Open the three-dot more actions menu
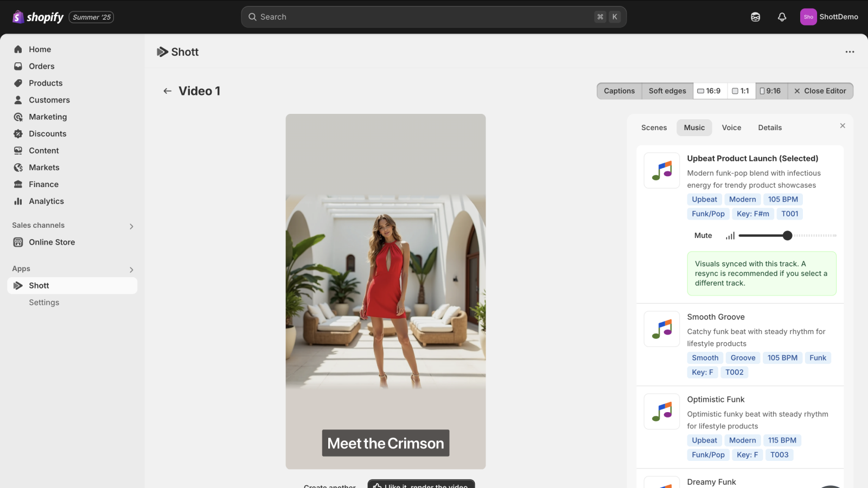868x488 pixels. coord(850,52)
